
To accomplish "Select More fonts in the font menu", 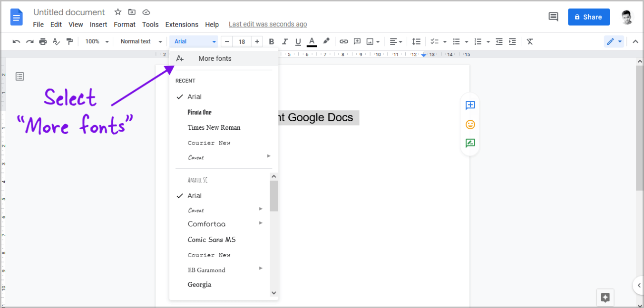I will (224, 58).
